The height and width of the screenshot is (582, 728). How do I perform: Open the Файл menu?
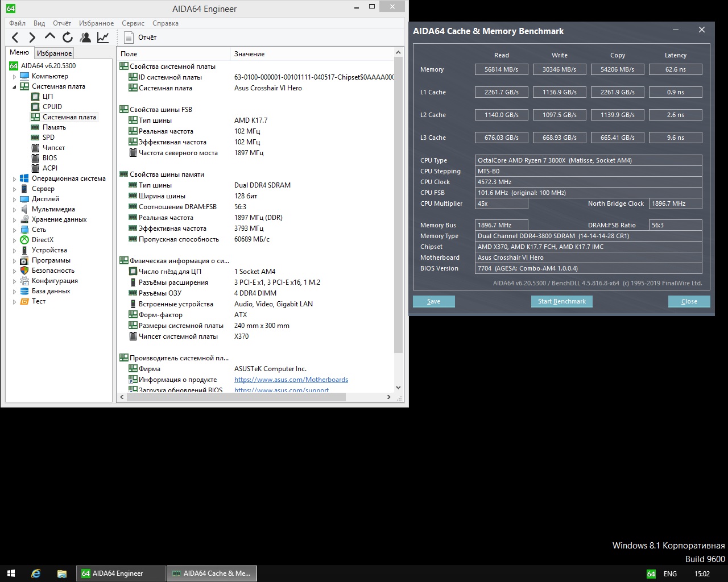point(18,23)
